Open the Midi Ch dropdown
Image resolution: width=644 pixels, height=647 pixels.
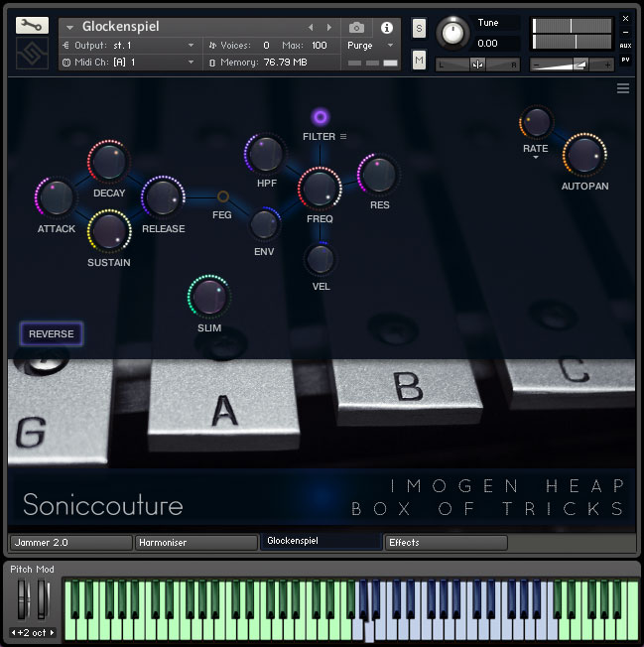pos(129,63)
